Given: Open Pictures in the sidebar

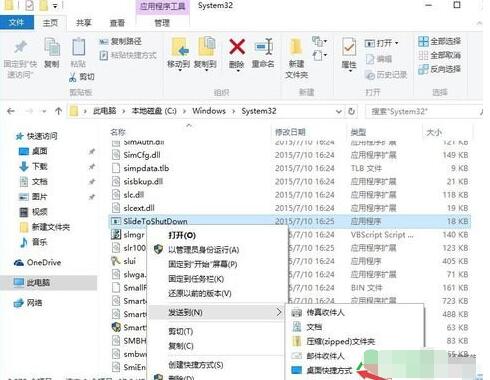Looking at the screenshot, I should [x=33, y=197].
